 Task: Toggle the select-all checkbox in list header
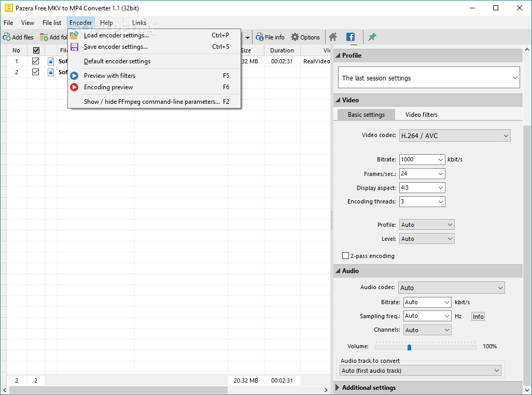point(36,50)
